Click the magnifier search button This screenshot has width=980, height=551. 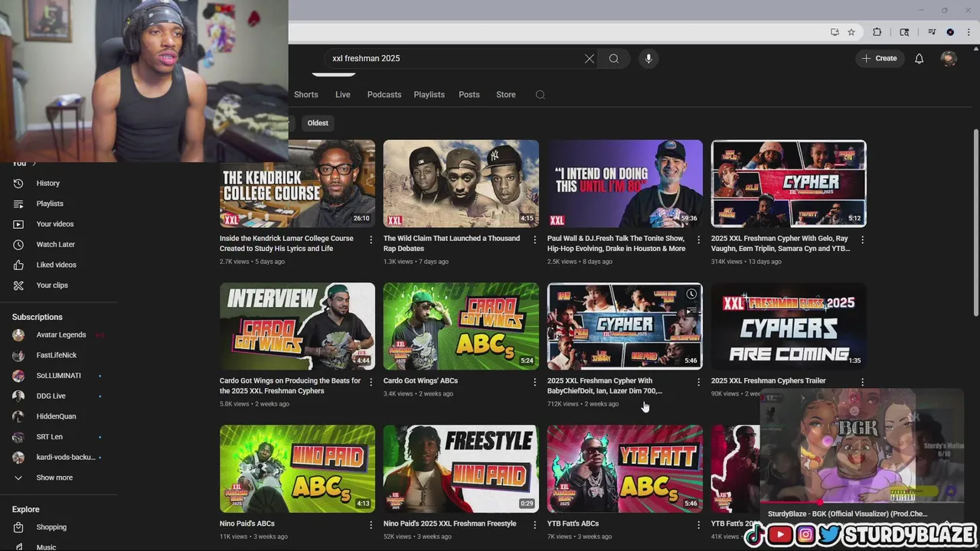click(x=614, y=59)
